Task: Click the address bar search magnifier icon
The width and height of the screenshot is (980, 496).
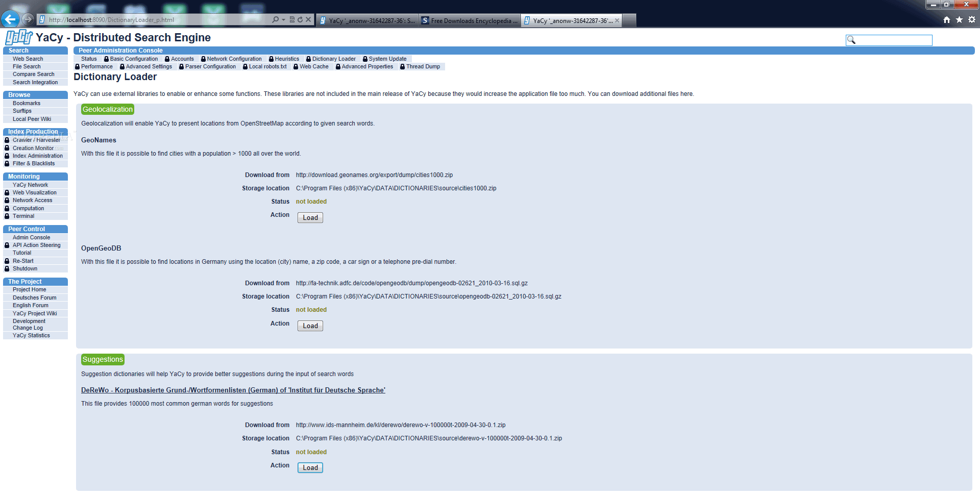Action: pyautogui.click(x=276, y=19)
